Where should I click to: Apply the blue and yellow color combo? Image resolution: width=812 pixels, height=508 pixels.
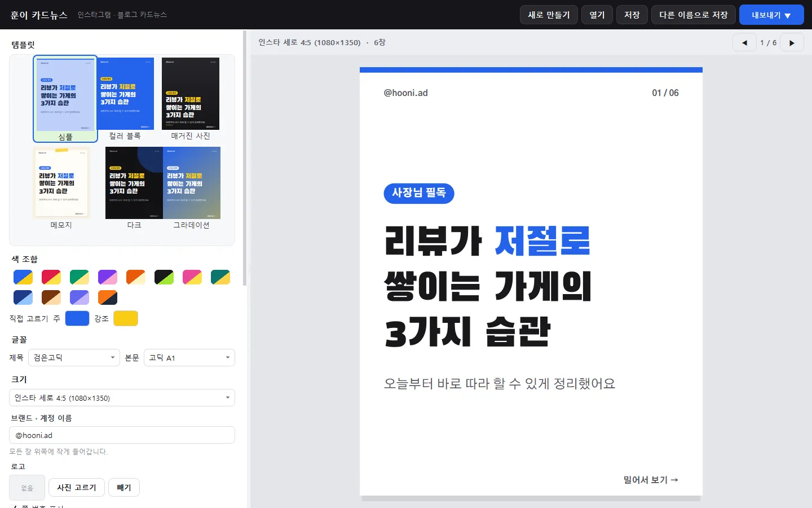pyautogui.click(x=23, y=277)
